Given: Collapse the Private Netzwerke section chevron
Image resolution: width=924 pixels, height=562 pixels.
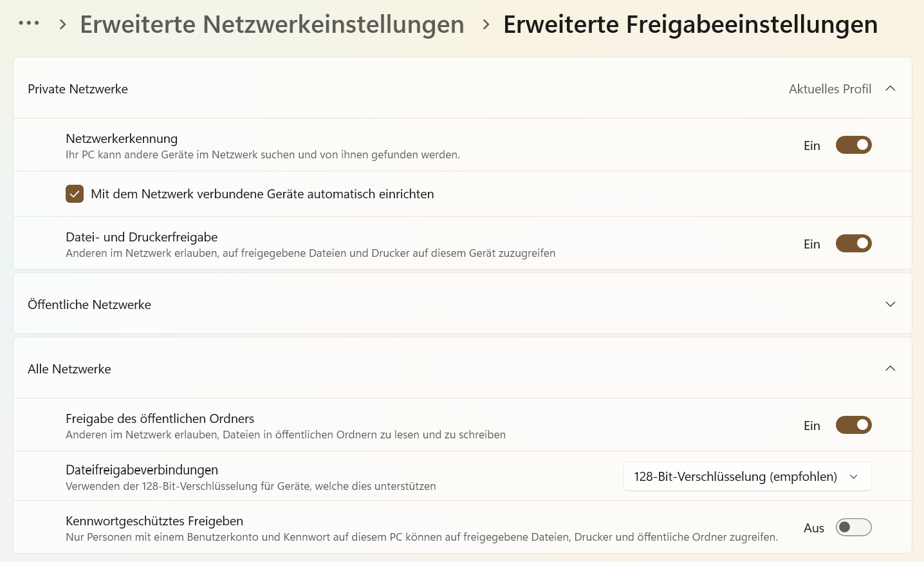Looking at the screenshot, I should pyautogui.click(x=891, y=89).
